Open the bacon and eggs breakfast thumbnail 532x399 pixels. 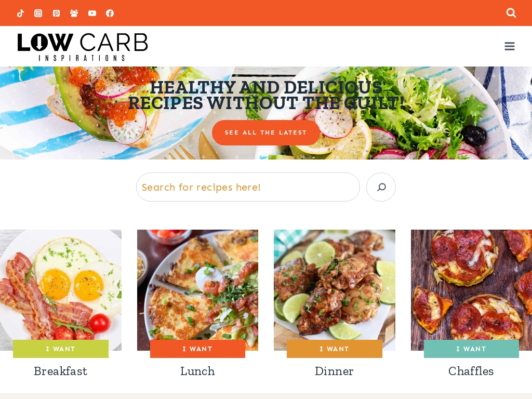[x=61, y=285]
